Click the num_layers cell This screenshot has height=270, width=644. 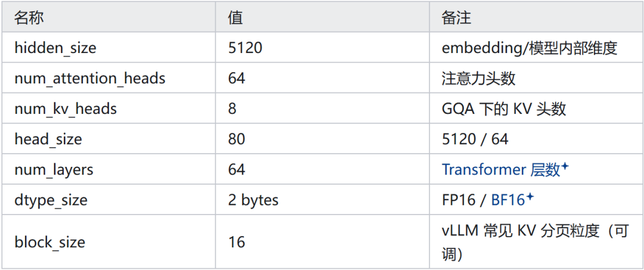(x=109, y=169)
